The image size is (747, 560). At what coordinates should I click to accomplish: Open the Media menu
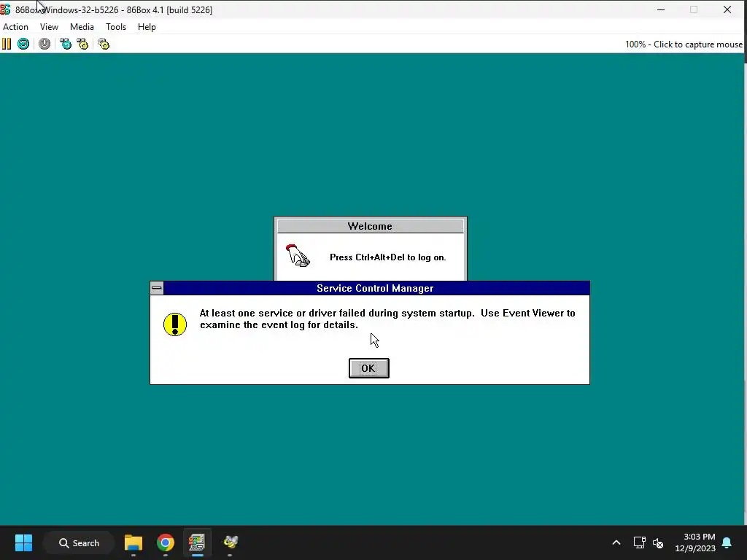82,27
